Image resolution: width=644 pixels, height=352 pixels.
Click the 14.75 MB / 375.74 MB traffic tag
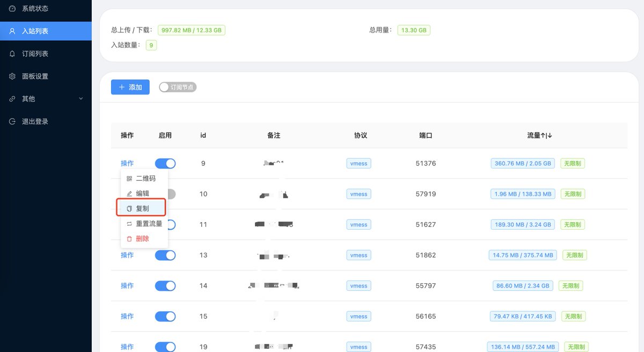pyautogui.click(x=523, y=255)
